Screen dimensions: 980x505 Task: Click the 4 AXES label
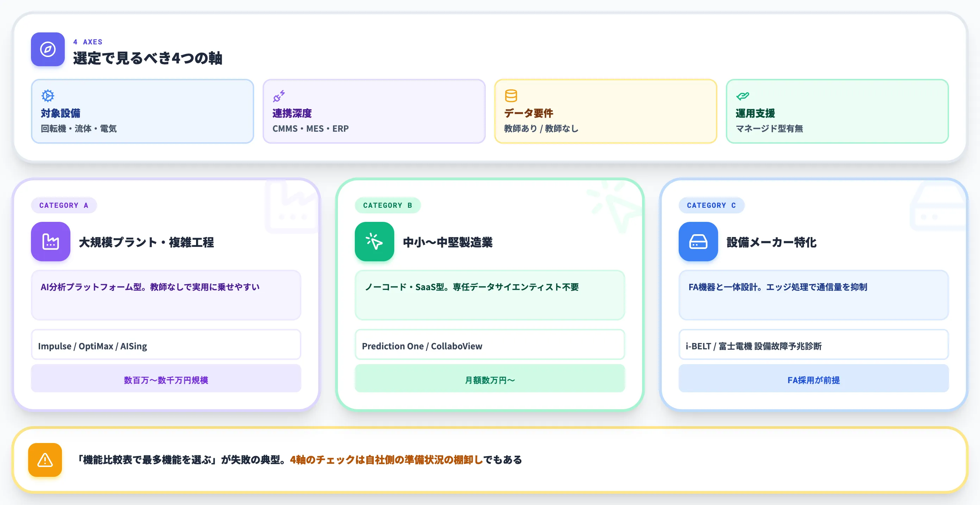tap(88, 42)
